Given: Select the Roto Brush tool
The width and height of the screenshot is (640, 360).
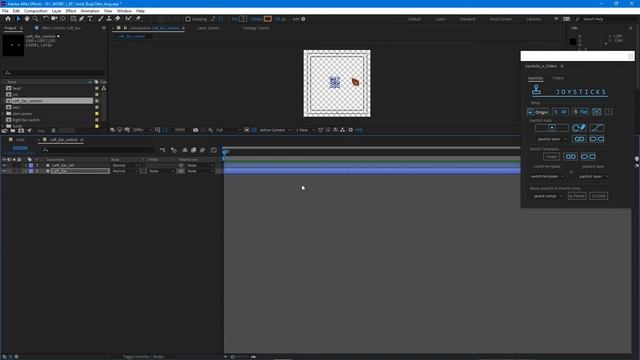Looking at the screenshot, I should (129, 19).
